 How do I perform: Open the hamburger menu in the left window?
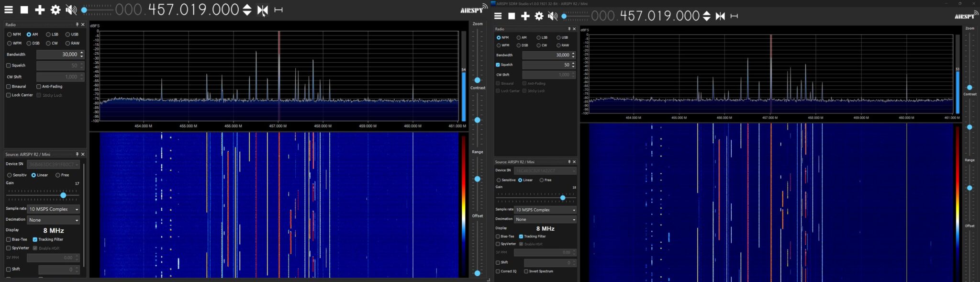(9, 10)
